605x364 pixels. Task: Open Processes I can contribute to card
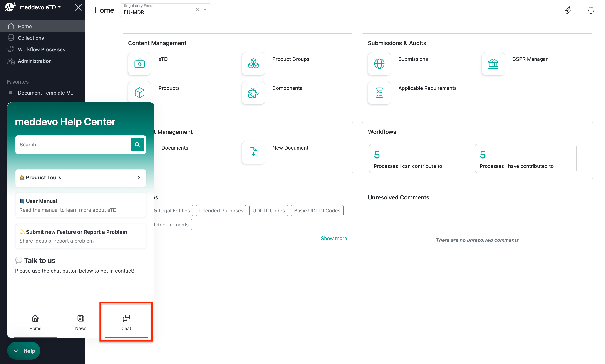(417, 158)
